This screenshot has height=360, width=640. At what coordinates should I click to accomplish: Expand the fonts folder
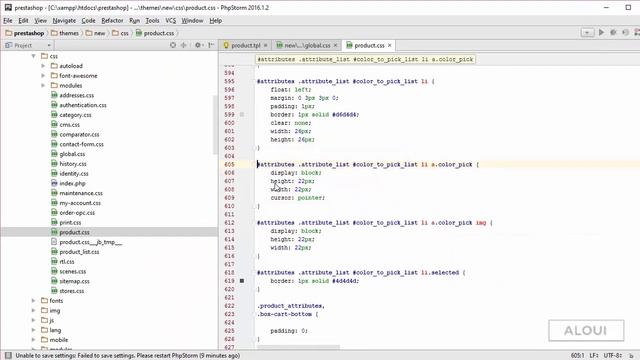(33, 301)
